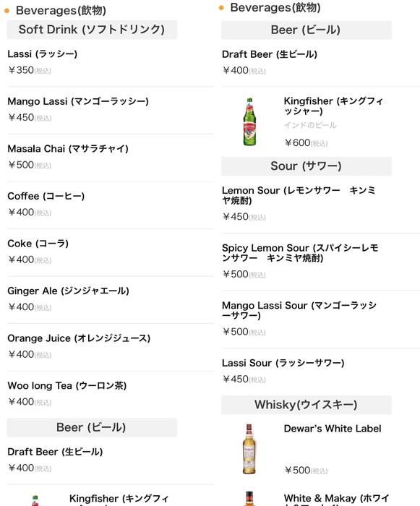Select the Lassi Sour item
The height and width of the screenshot is (506, 420).
[x=320, y=372]
